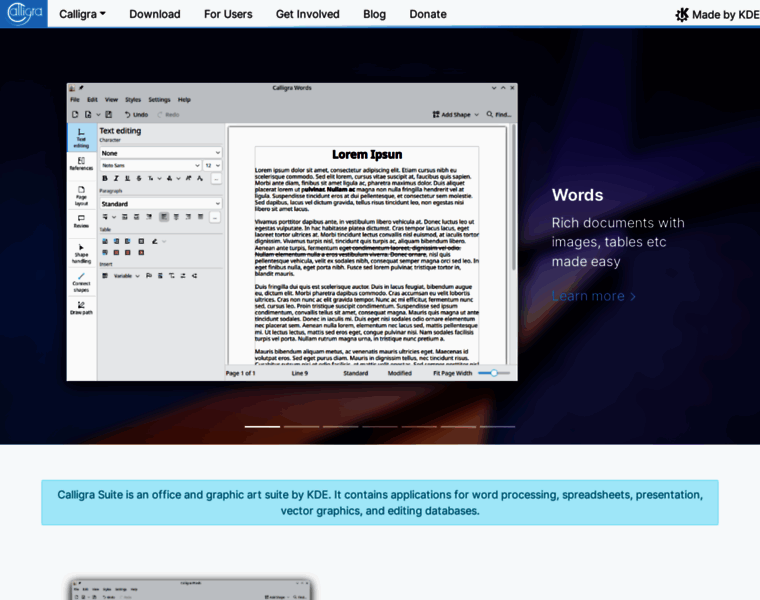The width and height of the screenshot is (760, 600).
Task: Click the New document icon in the Words toolbar
Action: [75, 114]
